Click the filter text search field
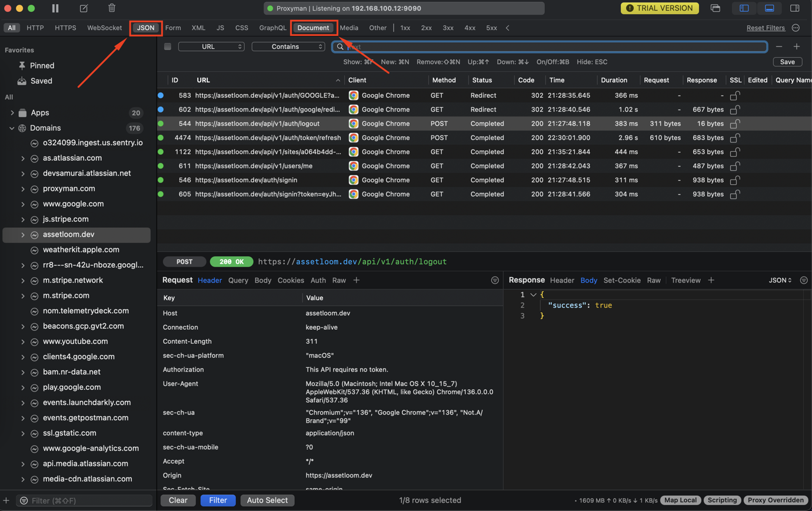 (550, 47)
